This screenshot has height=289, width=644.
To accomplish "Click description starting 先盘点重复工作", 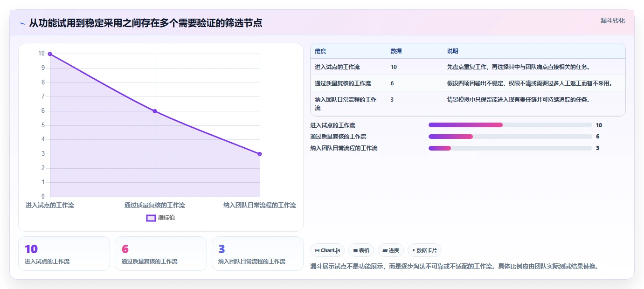I will click(519, 67).
